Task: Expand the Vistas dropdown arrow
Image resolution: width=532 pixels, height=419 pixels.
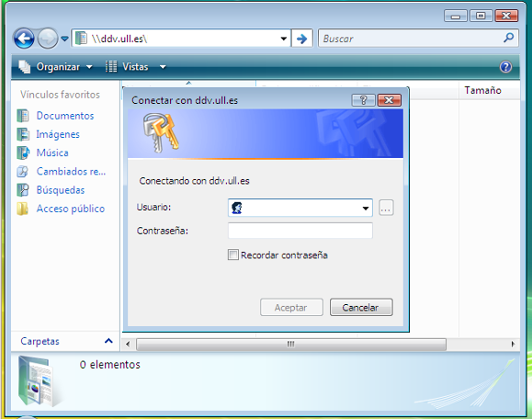Action: [x=163, y=67]
